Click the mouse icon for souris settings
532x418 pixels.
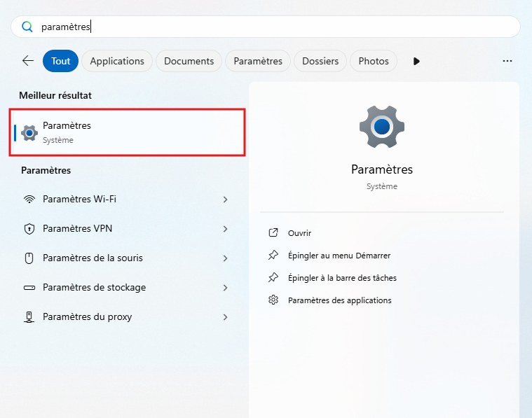[29, 258]
